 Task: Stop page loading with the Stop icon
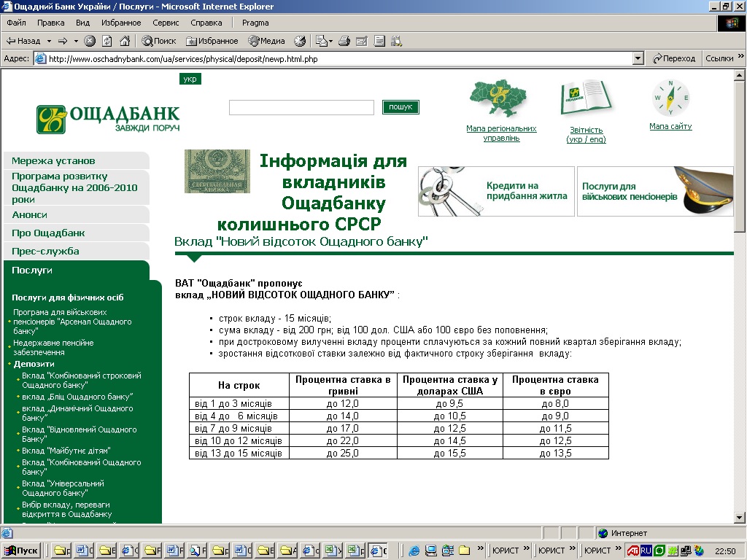(90, 41)
